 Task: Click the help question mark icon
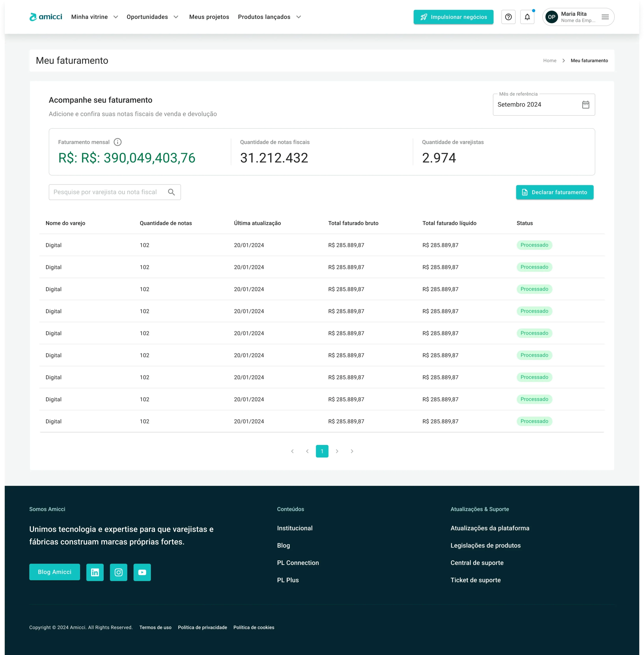point(508,17)
